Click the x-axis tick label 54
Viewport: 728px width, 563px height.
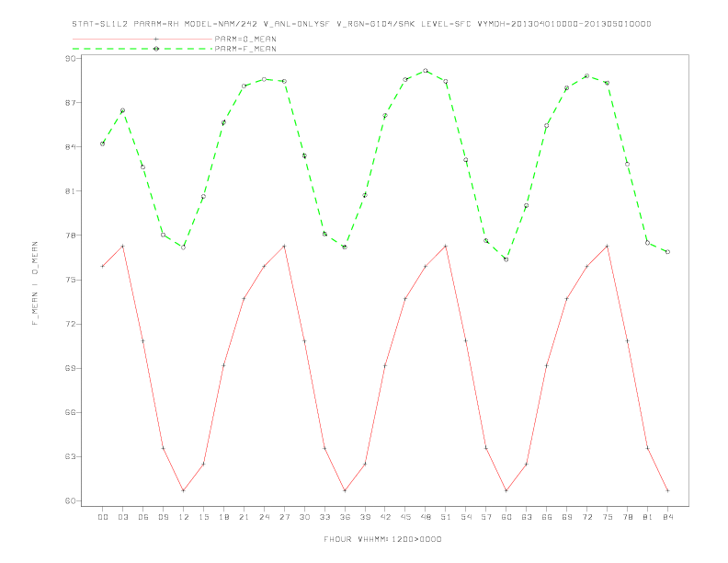(466, 517)
